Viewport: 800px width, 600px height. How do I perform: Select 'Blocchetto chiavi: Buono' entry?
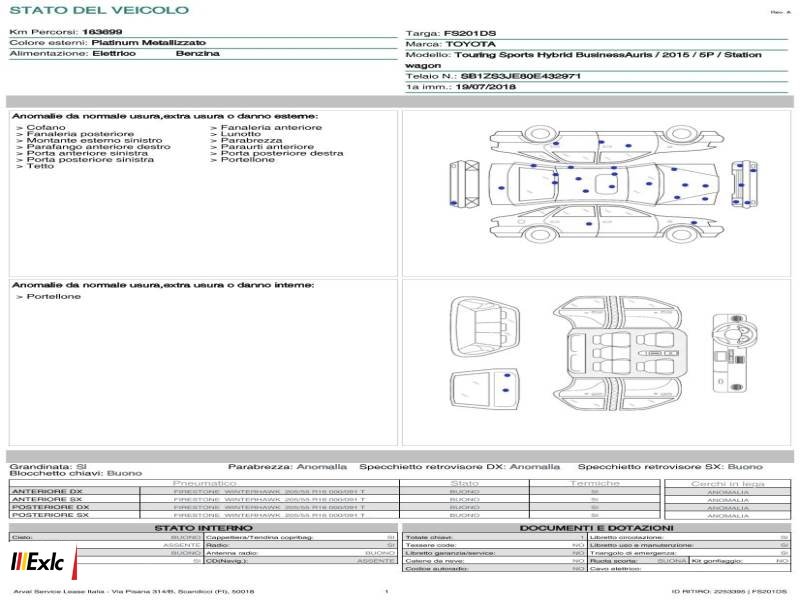coord(76,473)
